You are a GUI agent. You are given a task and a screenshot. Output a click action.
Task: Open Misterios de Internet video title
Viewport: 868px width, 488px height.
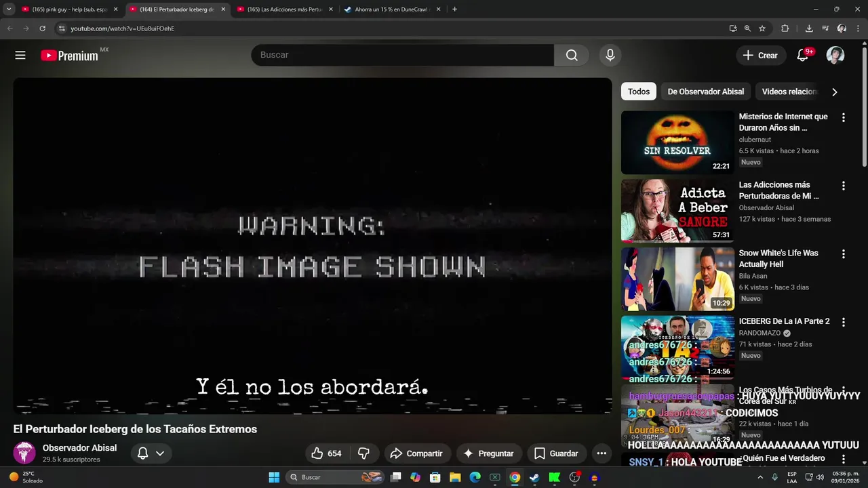(783, 122)
